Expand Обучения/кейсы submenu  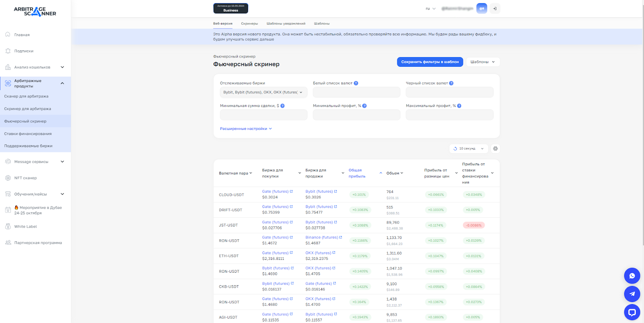tap(62, 194)
